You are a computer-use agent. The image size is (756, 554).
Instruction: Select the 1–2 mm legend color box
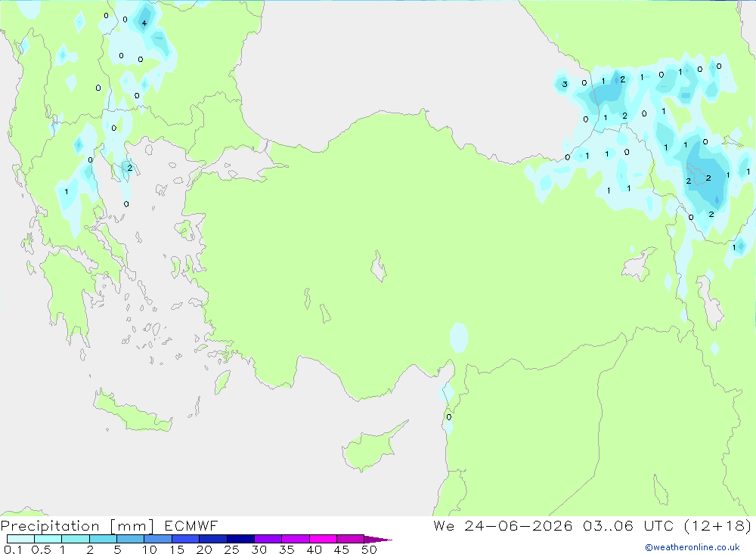coord(75,539)
